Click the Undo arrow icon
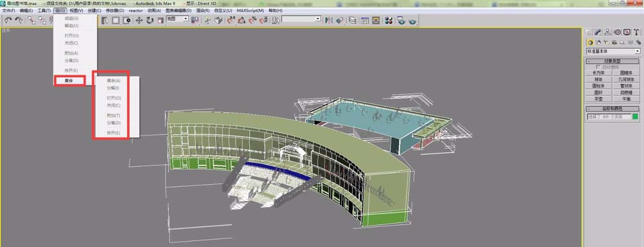The width and height of the screenshot is (644, 247). (8, 20)
